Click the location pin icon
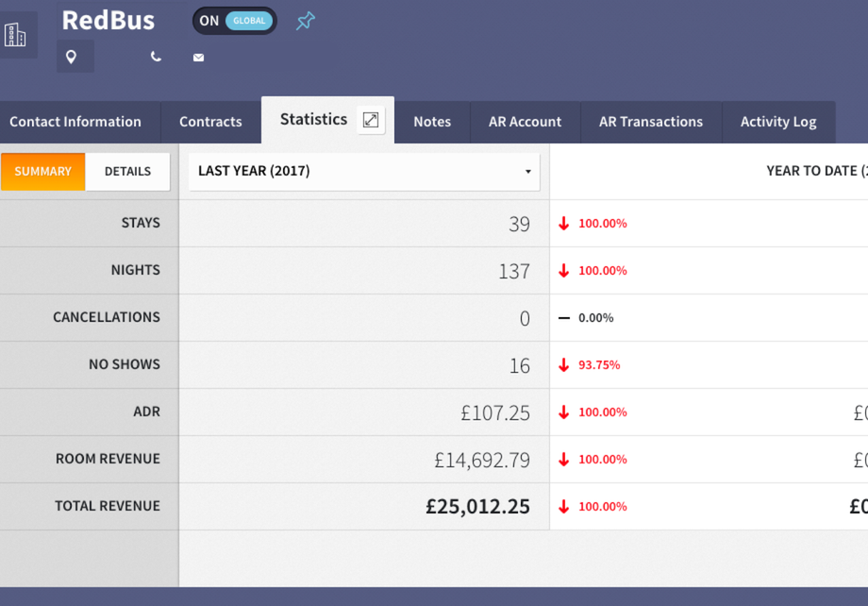This screenshot has height=606, width=868. (71, 57)
